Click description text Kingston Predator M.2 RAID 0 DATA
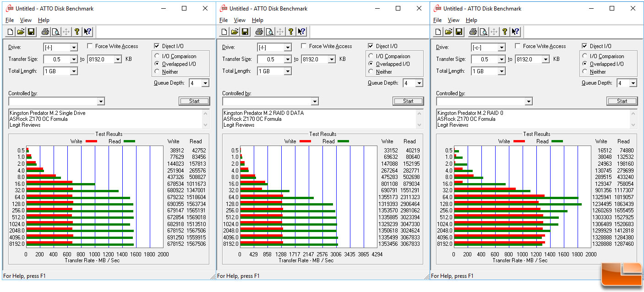Image resolution: width=644 pixels, height=292 pixels. point(263,113)
